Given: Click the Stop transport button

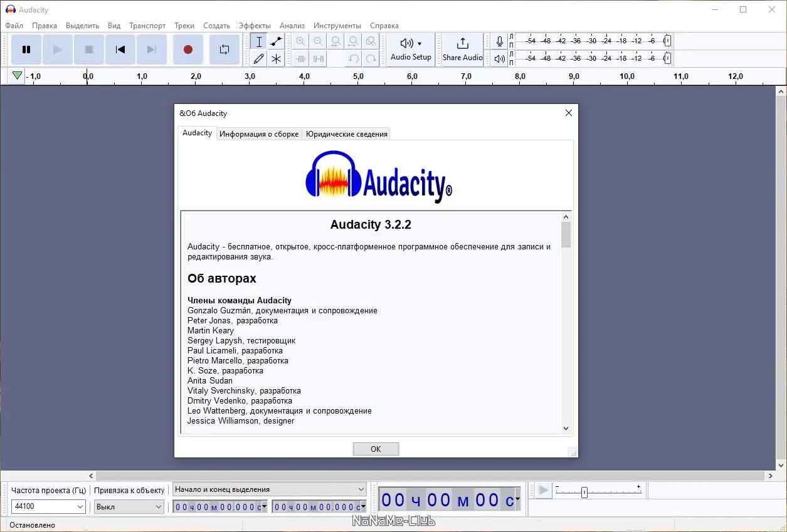Looking at the screenshot, I should point(89,50).
